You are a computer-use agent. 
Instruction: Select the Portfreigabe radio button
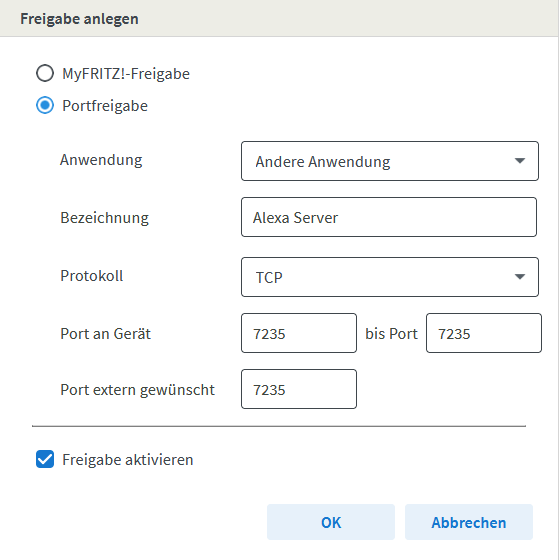tap(45, 105)
